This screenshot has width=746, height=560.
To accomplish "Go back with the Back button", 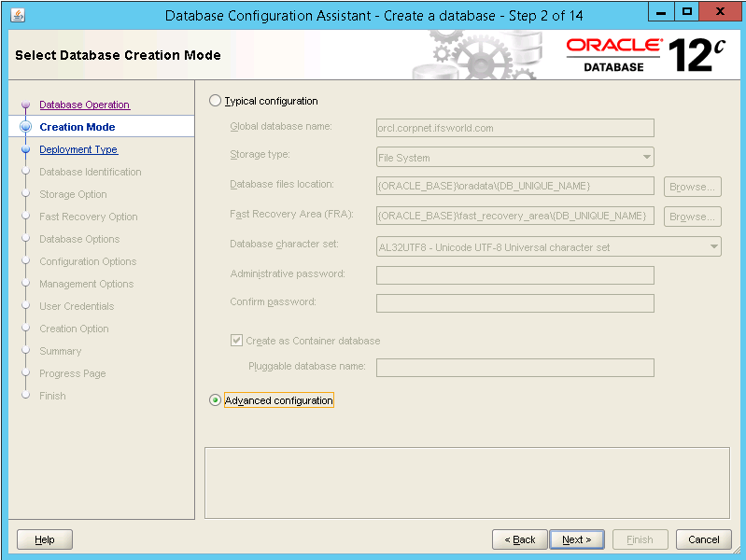I will click(x=519, y=539).
